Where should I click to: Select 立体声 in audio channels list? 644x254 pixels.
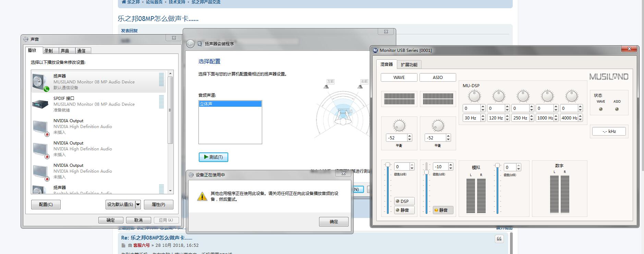230,104
